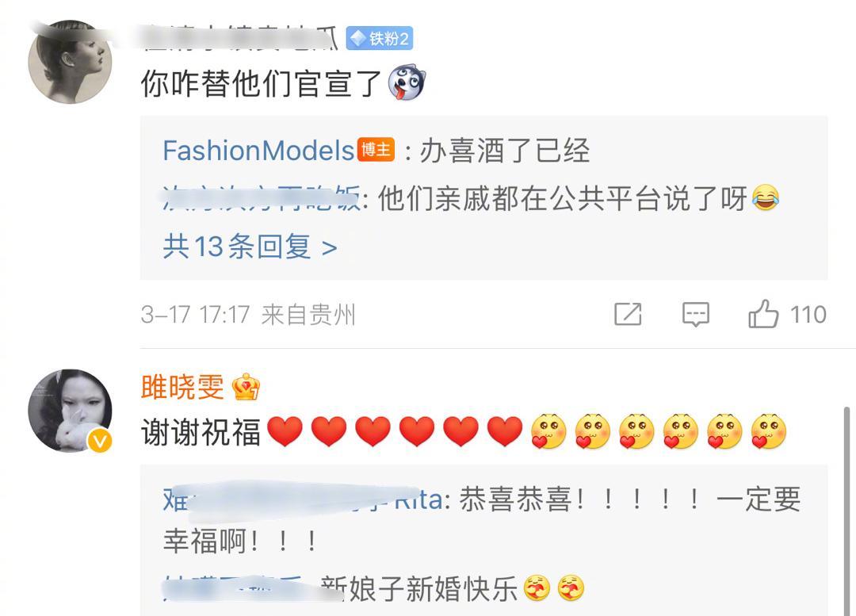Image resolution: width=856 pixels, height=616 pixels.
Task: Tap the 博主 author tag
Action: point(376,149)
